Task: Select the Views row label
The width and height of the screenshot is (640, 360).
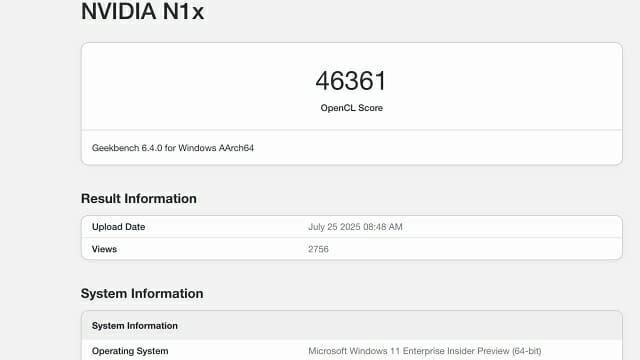Action: 104,249
